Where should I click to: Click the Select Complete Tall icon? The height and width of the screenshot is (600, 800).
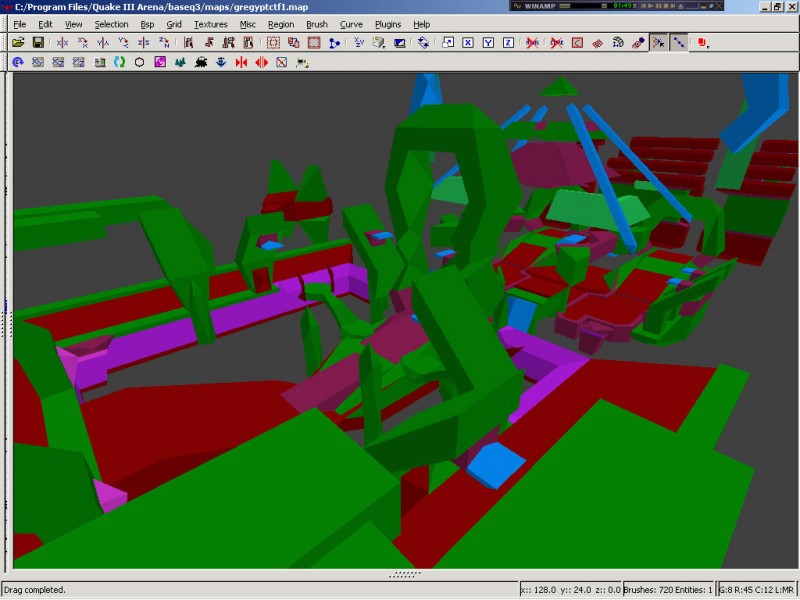pyautogui.click(x=188, y=43)
